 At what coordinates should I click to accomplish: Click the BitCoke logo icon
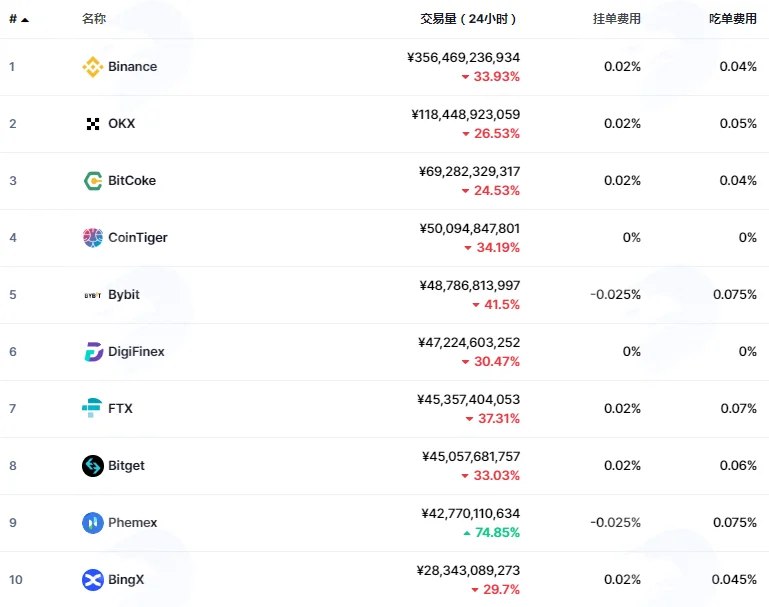[93, 180]
